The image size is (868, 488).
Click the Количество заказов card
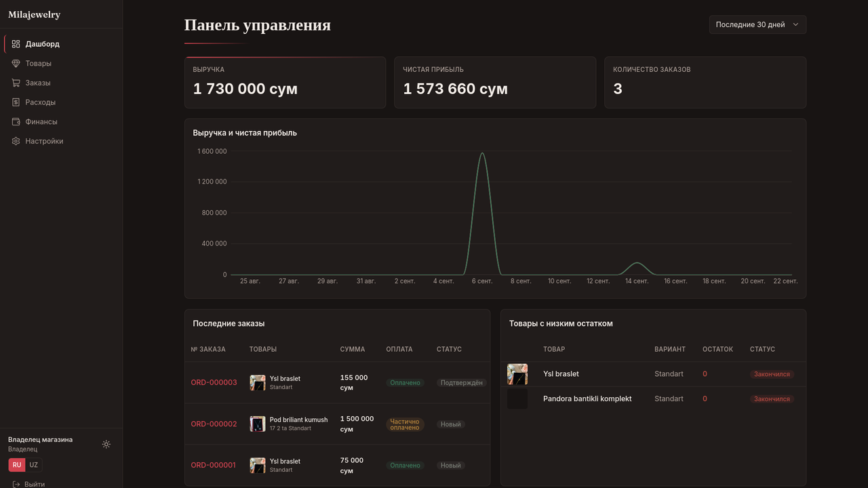click(705, 82)
